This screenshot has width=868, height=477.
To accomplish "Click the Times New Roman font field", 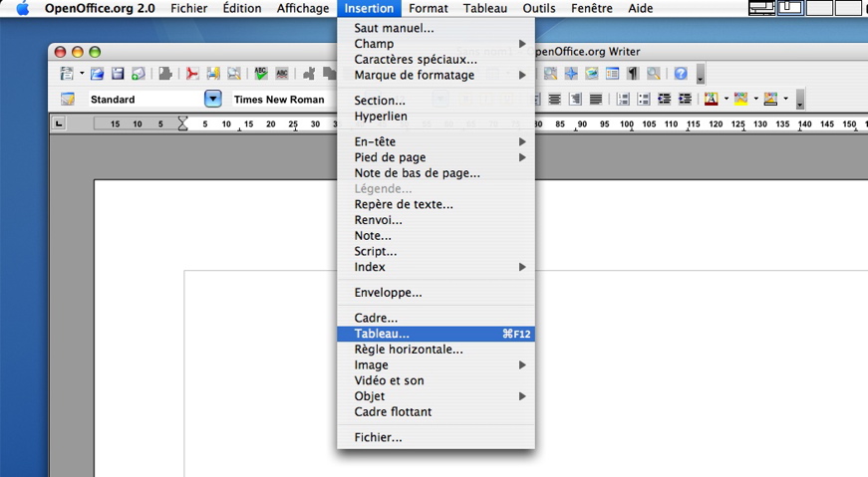I will [283, 99].
